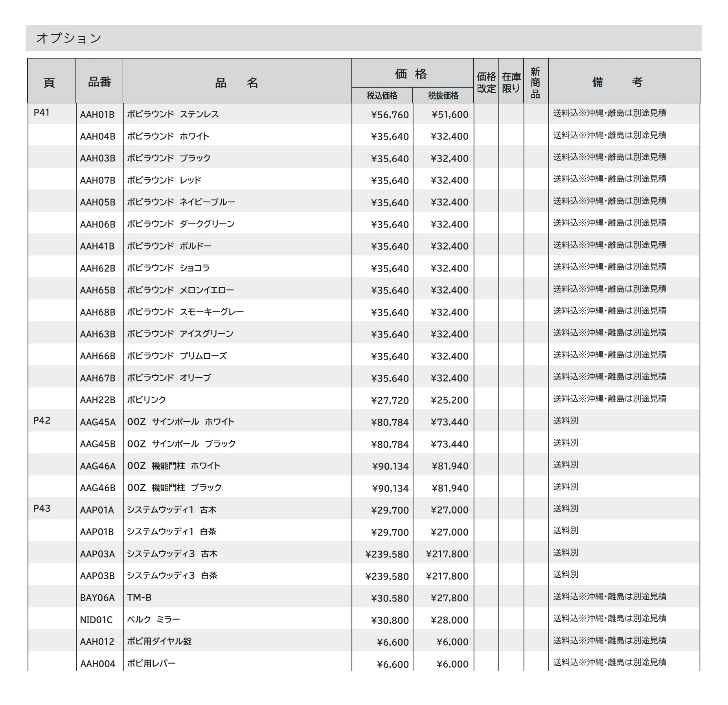The image size is (728, 705).
Task: Click the ¥239,580 price for AAP03A
Action: click(x=387, y=554)
